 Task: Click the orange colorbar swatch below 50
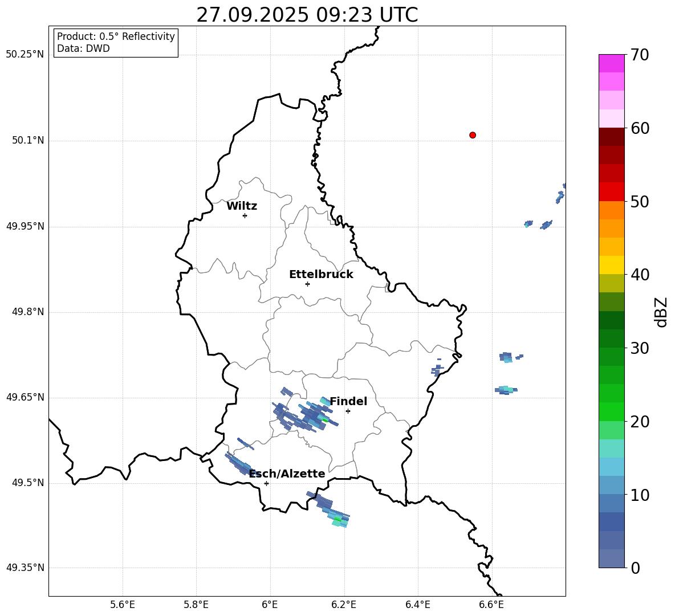612,210
